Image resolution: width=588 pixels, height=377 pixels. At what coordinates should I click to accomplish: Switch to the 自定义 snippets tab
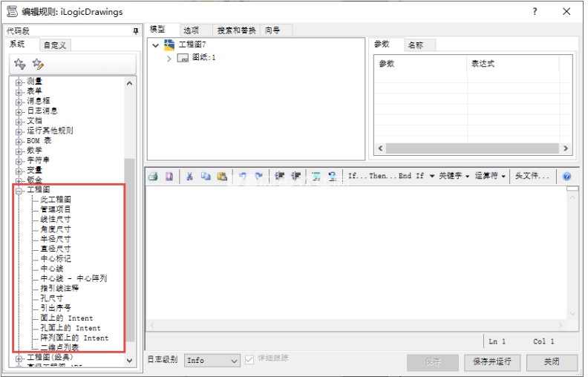click(x=55, y=45)
